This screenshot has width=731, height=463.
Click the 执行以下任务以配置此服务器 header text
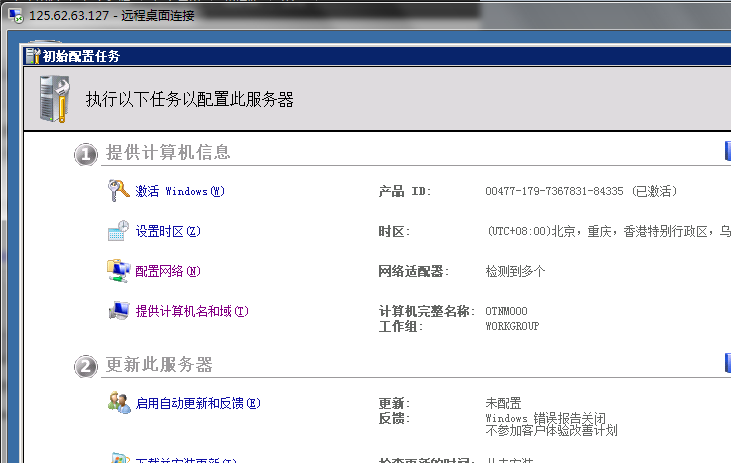190,99
